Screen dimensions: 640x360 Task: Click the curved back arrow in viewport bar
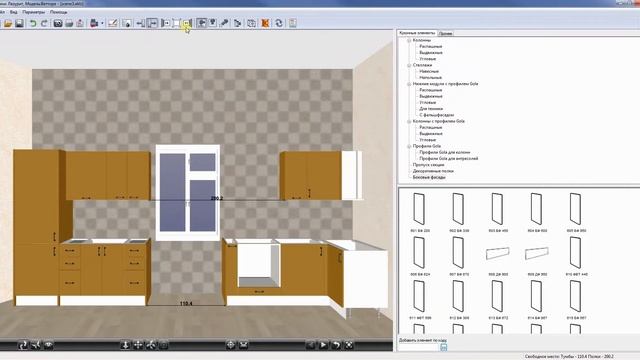click(336, 345)
